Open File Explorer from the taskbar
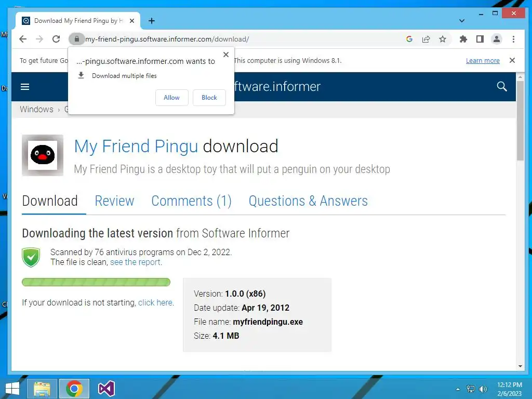Image resolution: width=532 pixels, height=399 pixels. coord(42,389)
